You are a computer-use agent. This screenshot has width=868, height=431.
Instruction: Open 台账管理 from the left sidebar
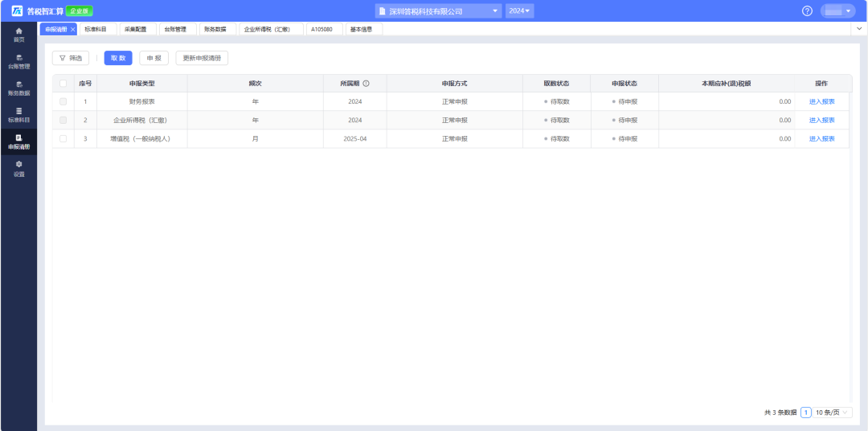18,61
